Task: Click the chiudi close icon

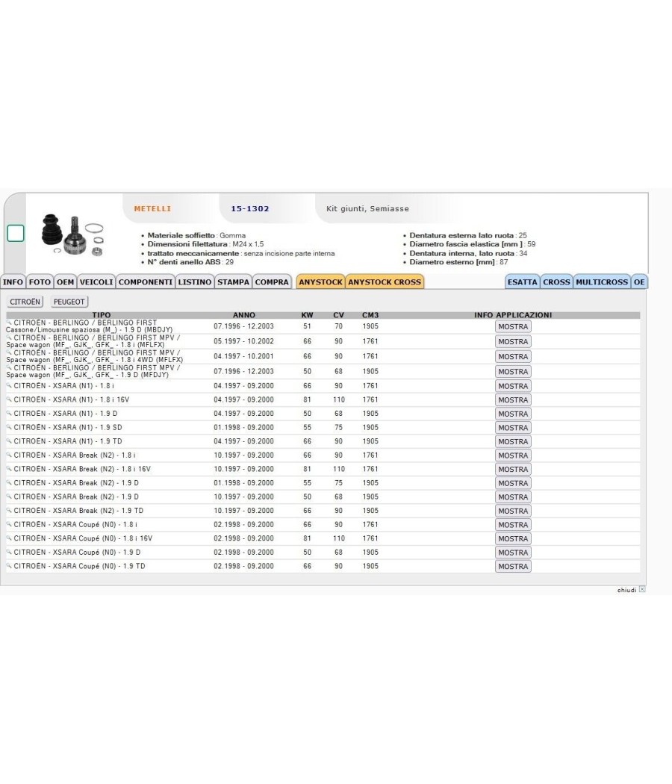Action: click(x=642, y=590)
